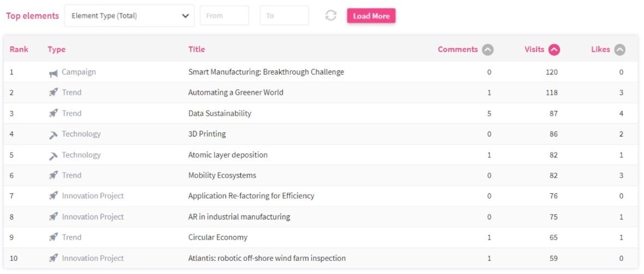The width and height of the screenshot is (644, 274).
Task: Click the hammer icon in the 3D Printing row
Action: pos(53,134)
